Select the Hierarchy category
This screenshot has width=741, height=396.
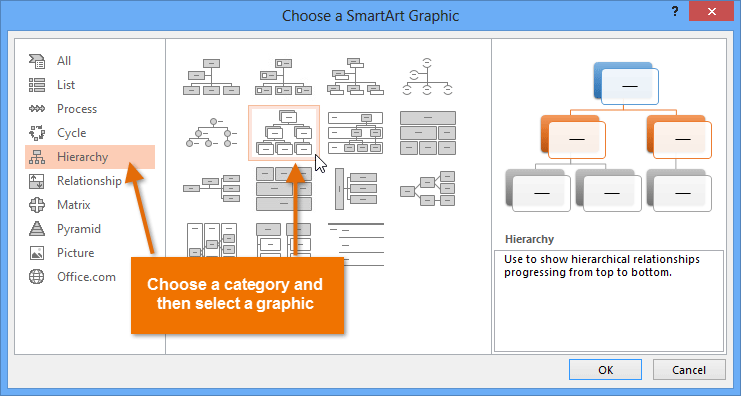[x=90, y=157]
